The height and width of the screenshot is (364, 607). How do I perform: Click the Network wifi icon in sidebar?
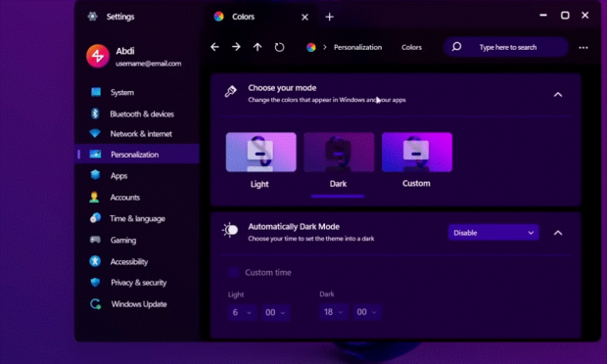tap(95, 133)
